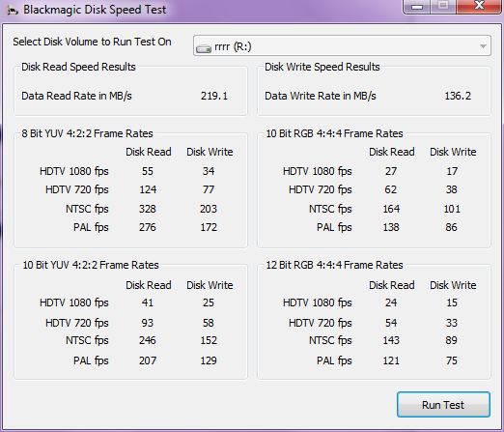The width and height of the screenshot is (504, 432).
Task: Click the Data Read Rate value 219.1
Action: 214,96
